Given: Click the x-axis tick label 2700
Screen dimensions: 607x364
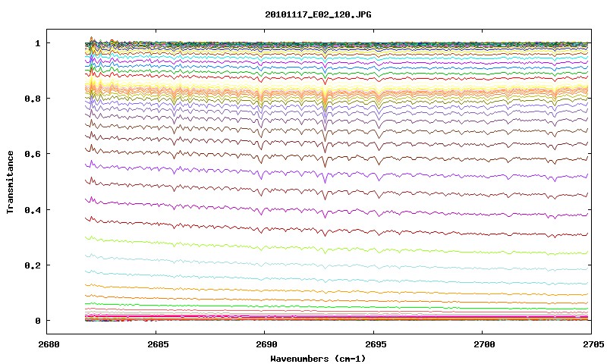Looking at the screenshot, I should (484, 344).
